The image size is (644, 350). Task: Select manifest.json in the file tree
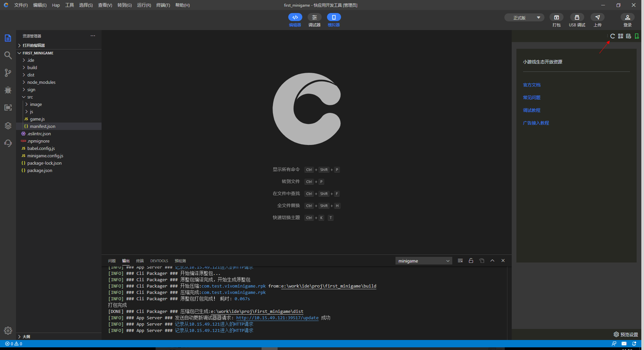[x=59, y=127]
